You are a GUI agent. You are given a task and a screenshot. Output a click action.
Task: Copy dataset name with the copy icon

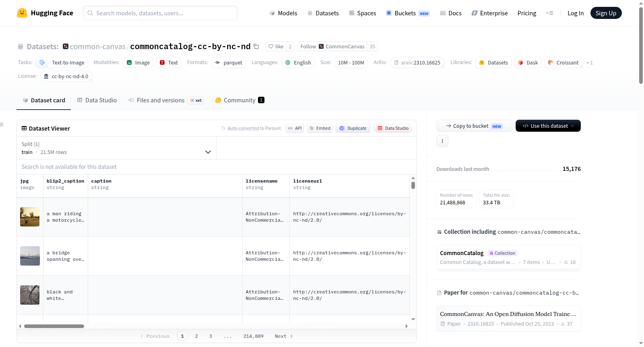click(256, 46)
